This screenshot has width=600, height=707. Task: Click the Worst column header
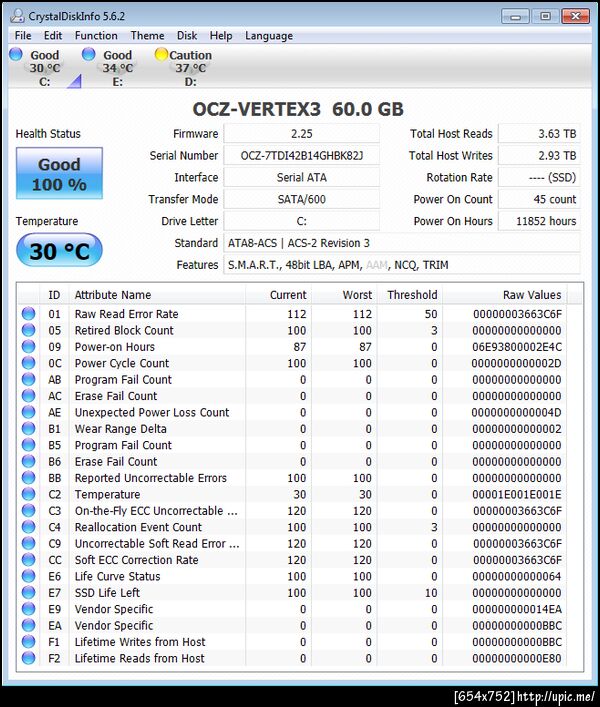344,295
